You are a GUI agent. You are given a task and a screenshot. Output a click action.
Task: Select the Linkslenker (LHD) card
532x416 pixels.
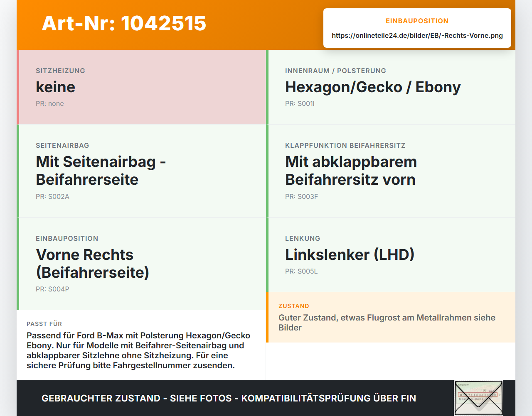(x=391, y=255)
